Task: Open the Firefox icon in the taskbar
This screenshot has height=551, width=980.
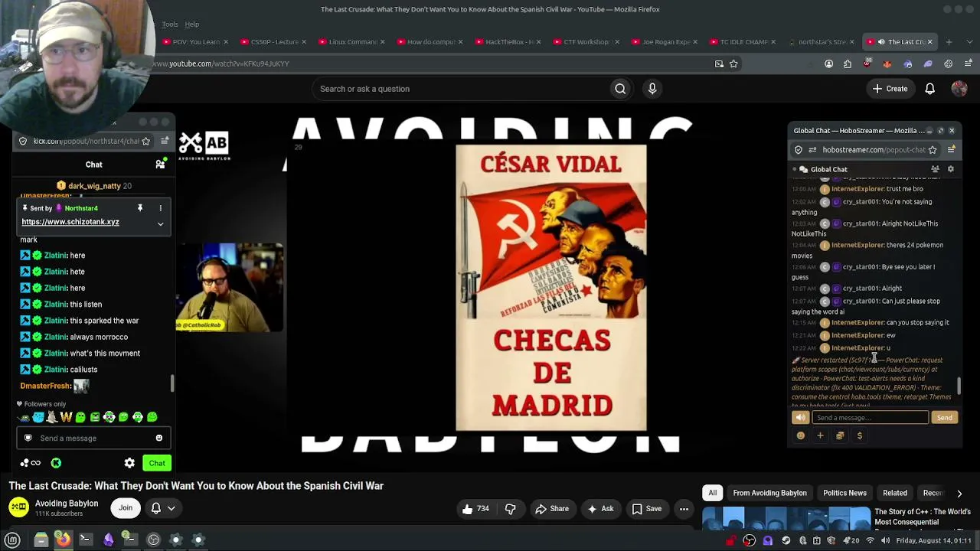Action: tap(64, 540)
